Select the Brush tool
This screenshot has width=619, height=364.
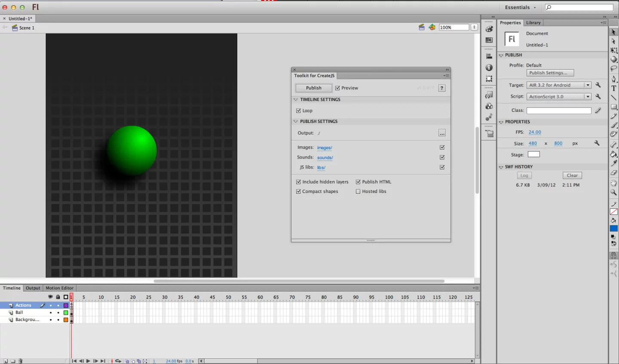[614, 125]
